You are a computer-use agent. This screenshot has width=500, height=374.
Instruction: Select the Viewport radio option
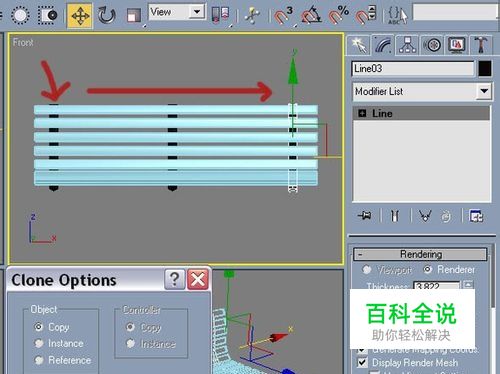click(367, 269)
